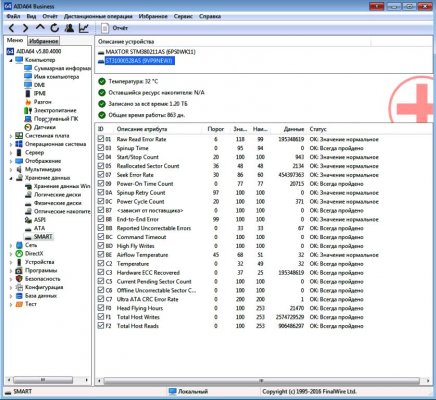This screenshot has width=436, height=400.
Task: Open the Сервис menu
Action: [x=183, y=16]
